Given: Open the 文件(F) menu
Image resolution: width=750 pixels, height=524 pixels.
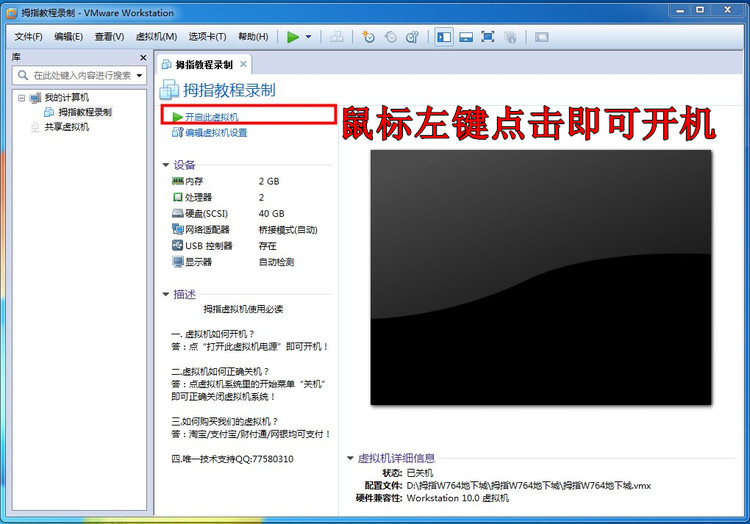Looking at the screenshot, I should click(x=28, y=37).
